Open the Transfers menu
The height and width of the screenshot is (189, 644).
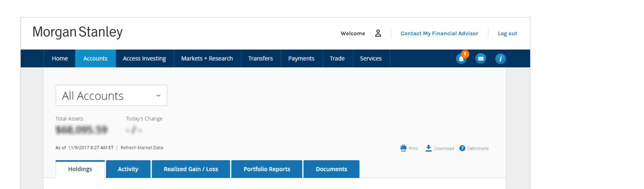coord(260,58)
